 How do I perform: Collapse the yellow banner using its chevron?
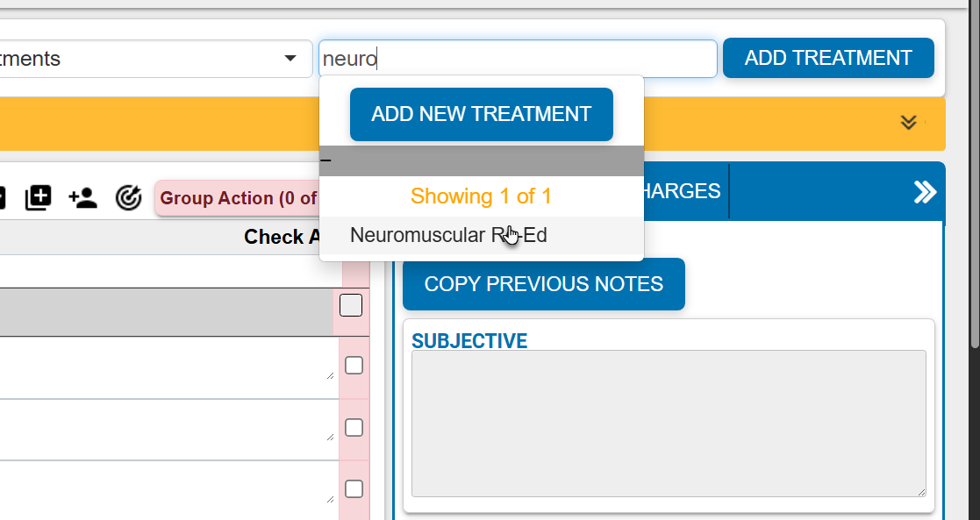[908, 123]
